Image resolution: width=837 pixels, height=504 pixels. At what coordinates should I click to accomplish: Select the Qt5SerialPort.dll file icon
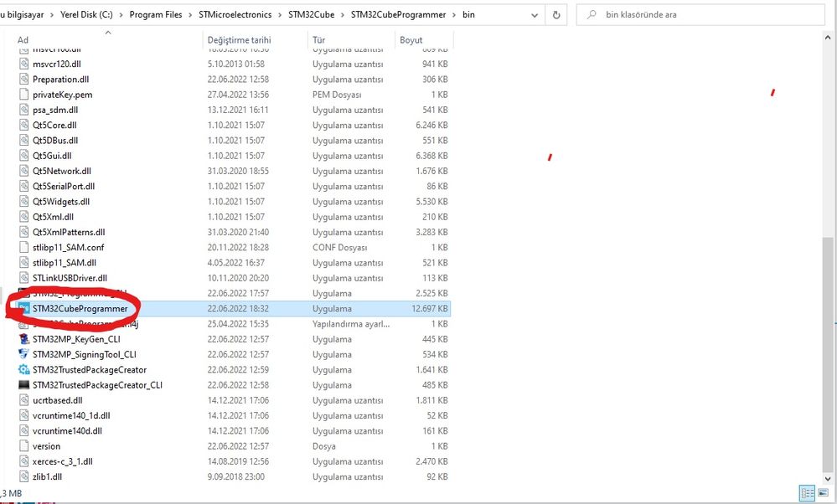23,186
